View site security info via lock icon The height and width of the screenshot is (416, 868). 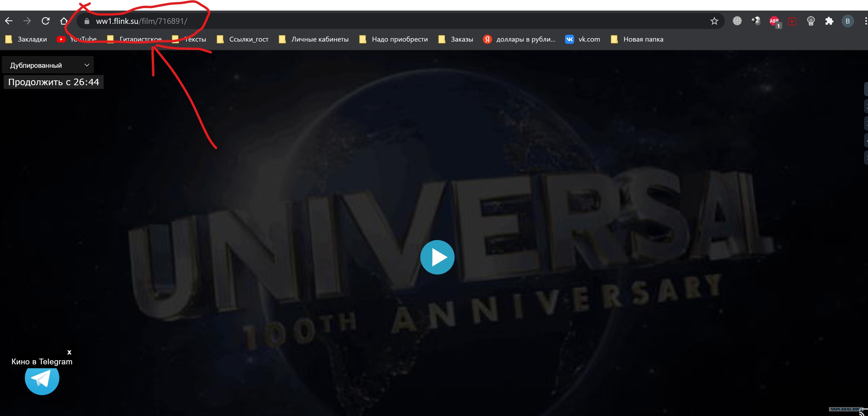[x=87, y=21]
